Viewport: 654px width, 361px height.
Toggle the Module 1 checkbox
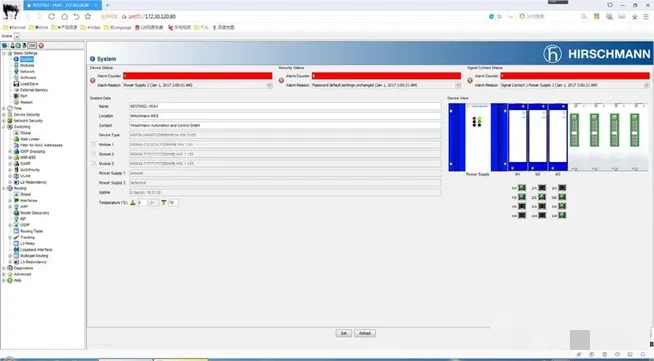pos(93,144)
